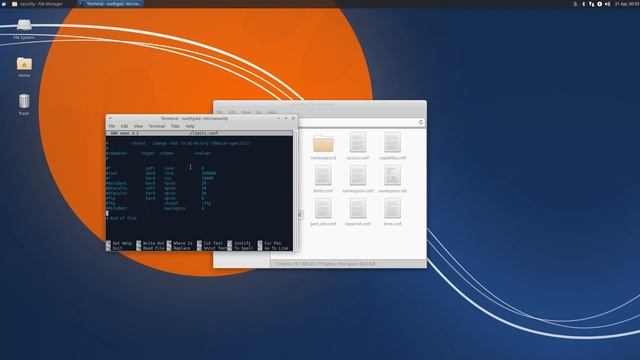
Task: Open the Terminal View menu
Action: pyautogui.click(x=138, y=126)
